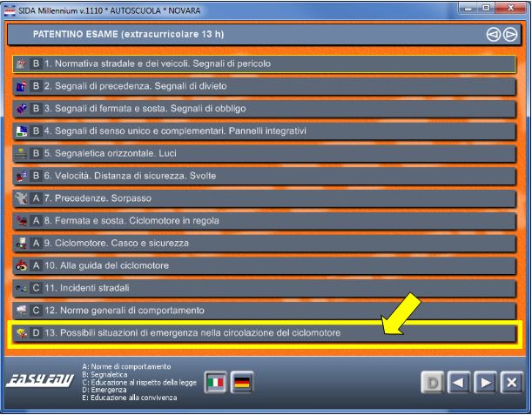The height and width of the screenshot is (415, 532).
Task: Click header next page circular arrow
Action: (x=508, y=35)
